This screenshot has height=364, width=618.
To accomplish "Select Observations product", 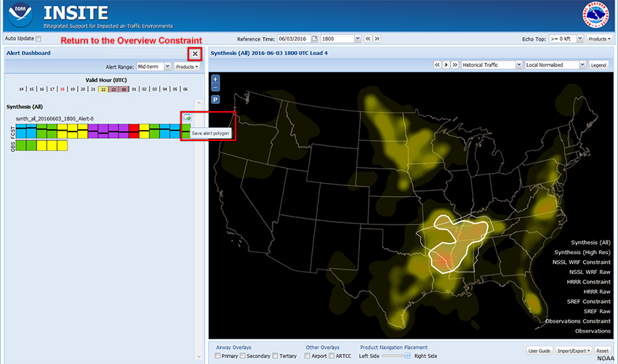I will click(x=593, y=331).
